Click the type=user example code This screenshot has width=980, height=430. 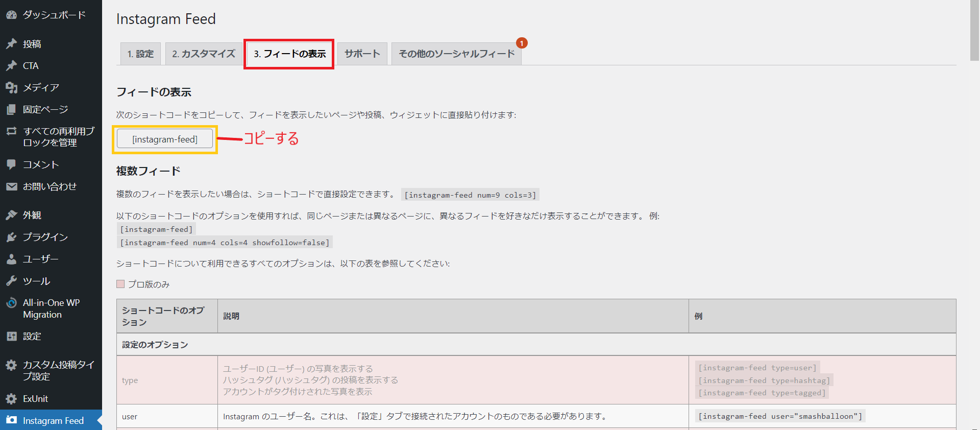tap(757, 368)
